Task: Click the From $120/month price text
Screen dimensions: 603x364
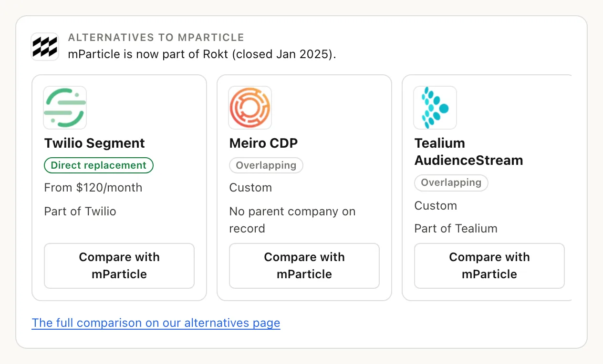Action: [x=93, y=188]
